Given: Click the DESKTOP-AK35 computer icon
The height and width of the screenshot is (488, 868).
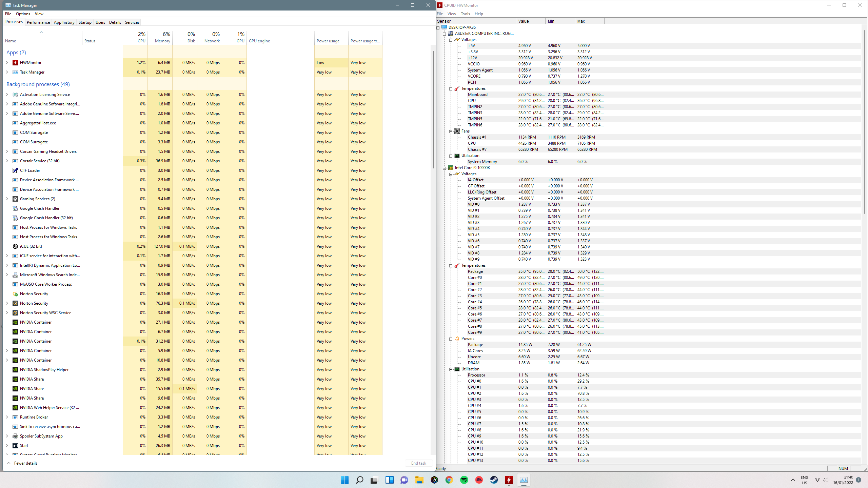Looking at the screenshot, I should 444,27.
